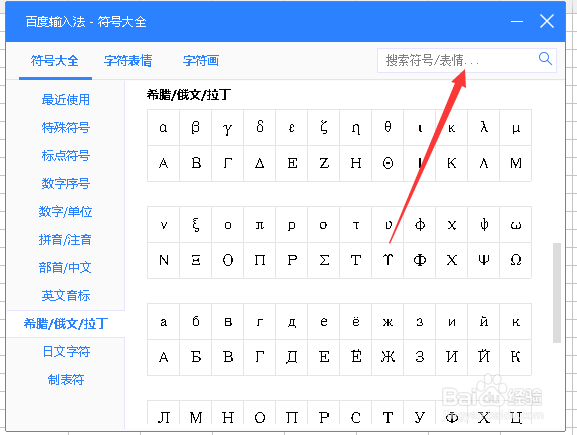Insert lowercase Greek eta η

coord(355,127)
